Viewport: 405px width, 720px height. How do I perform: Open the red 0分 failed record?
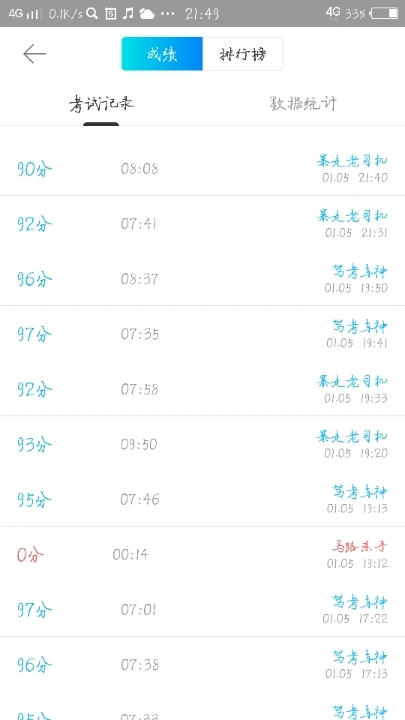tap(202, 554)
